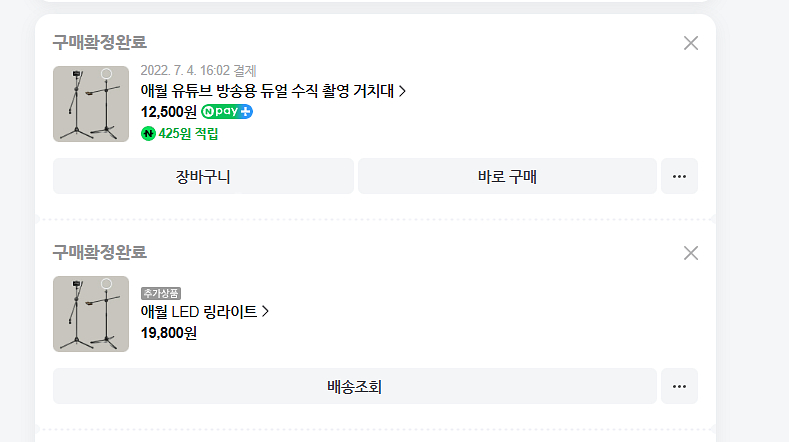Click the 바로 구매 button
Image resolution: width=789 pixels, height=442 pixels.
[x=507, y=176]
